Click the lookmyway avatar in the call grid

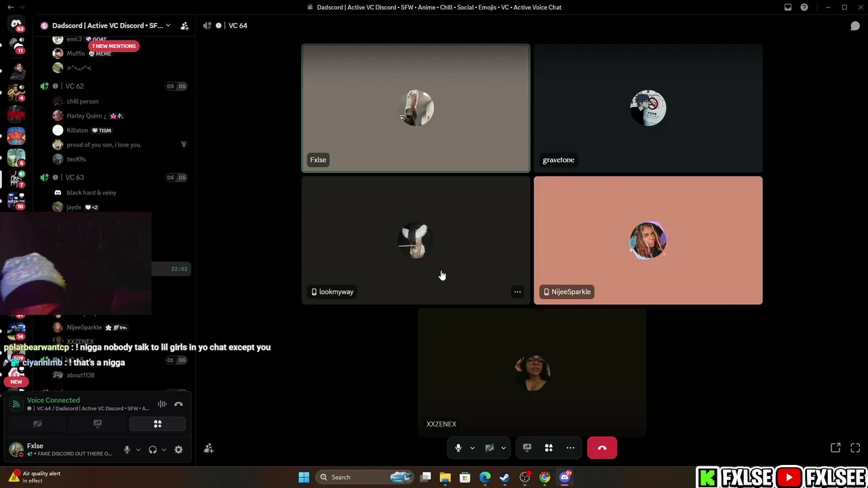click(416, 241)
